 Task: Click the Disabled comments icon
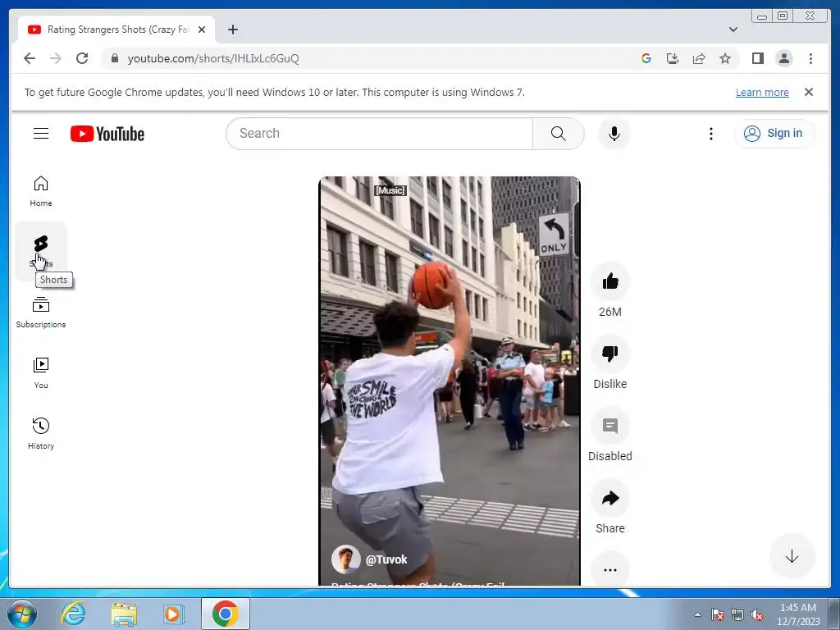(610, 426)
